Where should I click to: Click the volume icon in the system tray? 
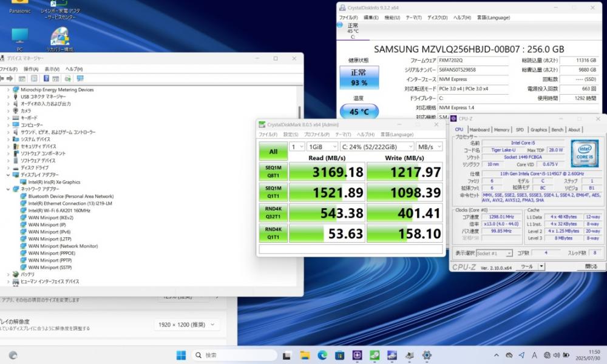pyautogui.click(x=557, y=355)
